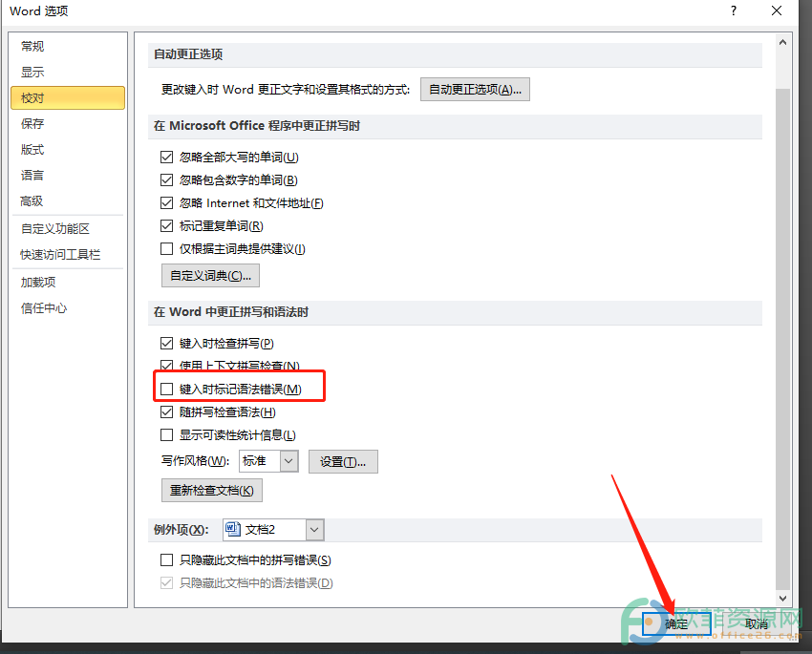Image resolution: width=812 pixels, height=654 pixels.
Task: Click the 在 Microsoft Office 程序中更正拼写时 heading
Action: [257, 126]
